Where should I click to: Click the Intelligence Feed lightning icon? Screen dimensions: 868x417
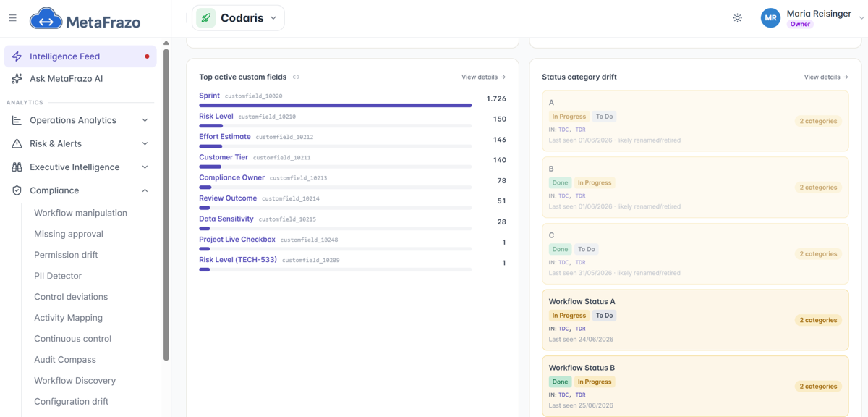(17, 56)
